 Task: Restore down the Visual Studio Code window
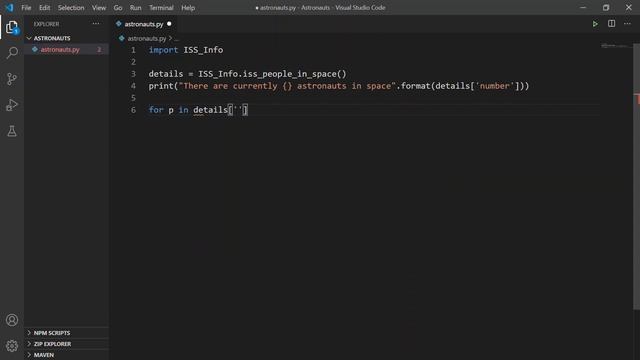(606, 7)
